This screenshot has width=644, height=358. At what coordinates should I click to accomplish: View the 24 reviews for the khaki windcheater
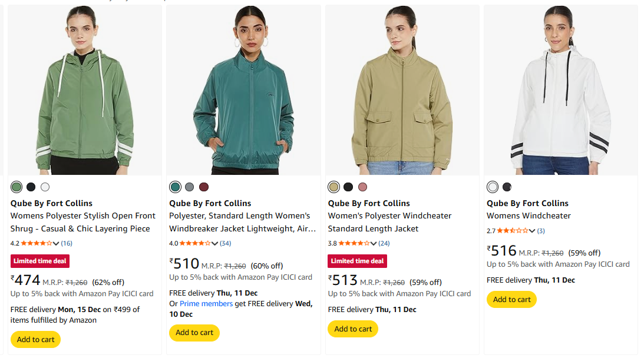tap(384, 243)
